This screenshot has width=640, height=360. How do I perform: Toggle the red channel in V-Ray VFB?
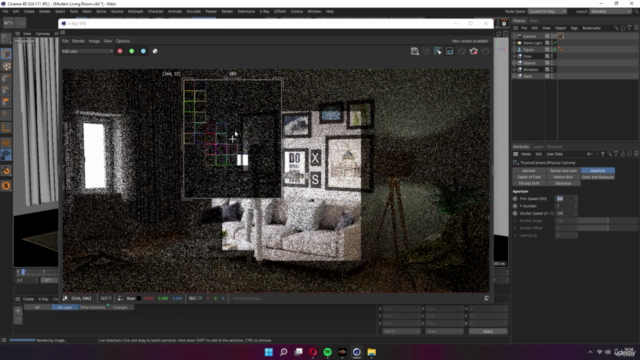pyautogui.click(x=120, y=51)
